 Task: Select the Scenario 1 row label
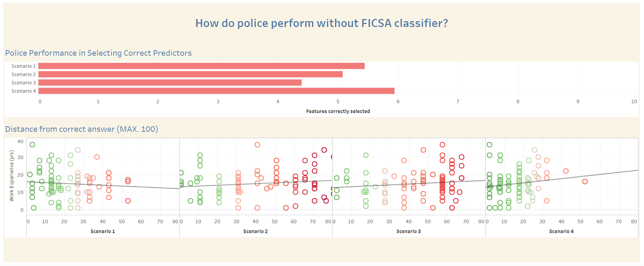24,66
